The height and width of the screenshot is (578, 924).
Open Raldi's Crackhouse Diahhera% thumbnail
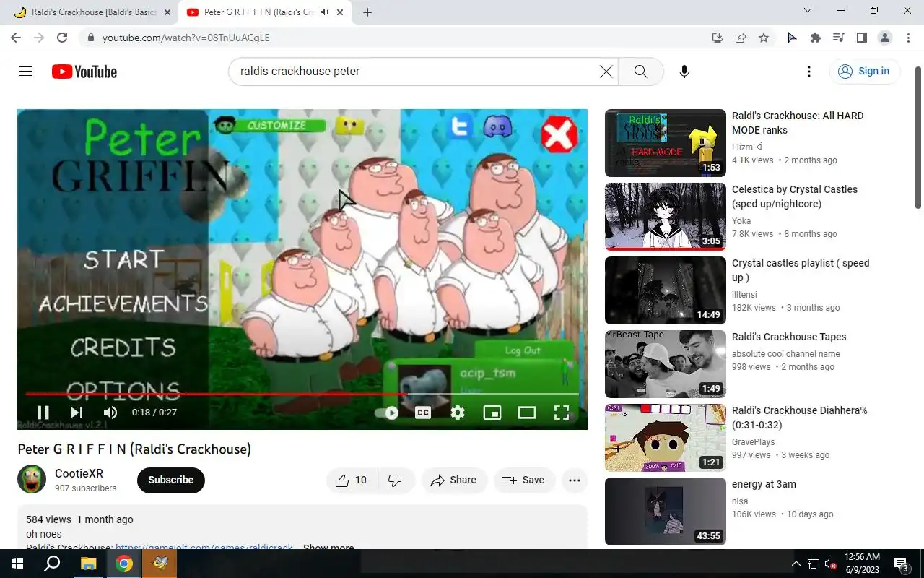(666, 438)
